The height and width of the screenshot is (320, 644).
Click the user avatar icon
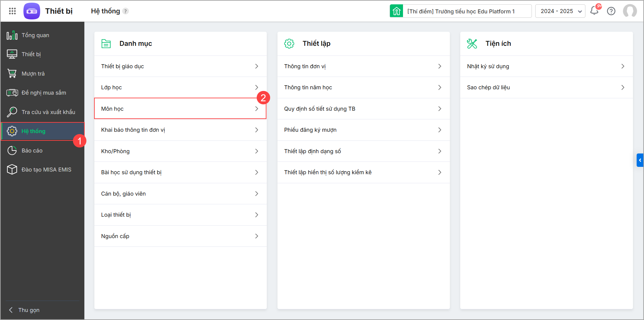(x=630, y=11)
